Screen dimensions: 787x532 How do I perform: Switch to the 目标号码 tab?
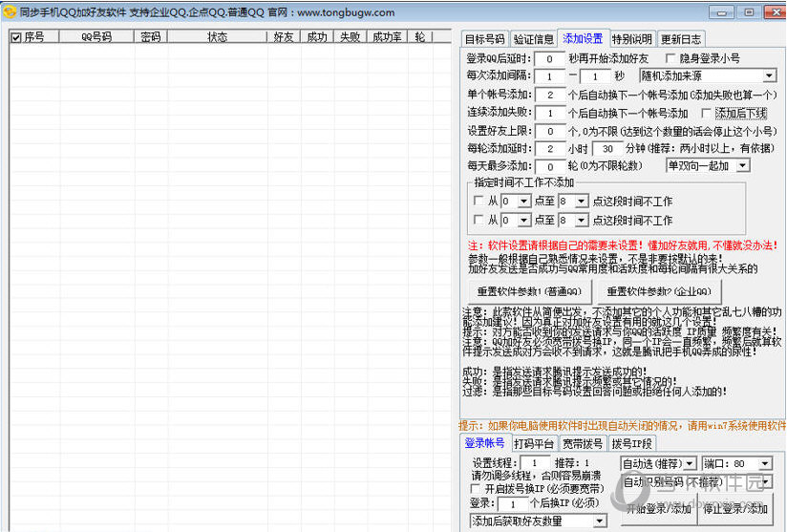point(484,39)
